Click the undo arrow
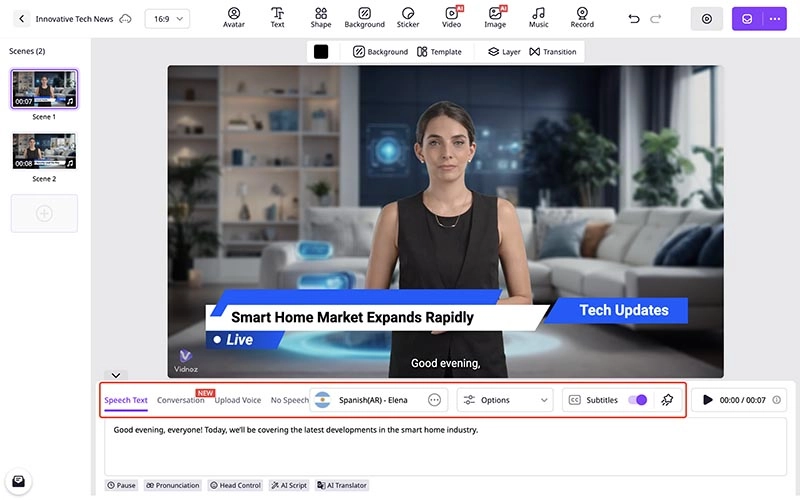The width and height of the screenshot is (800, 500). click(x=634, y=19)
